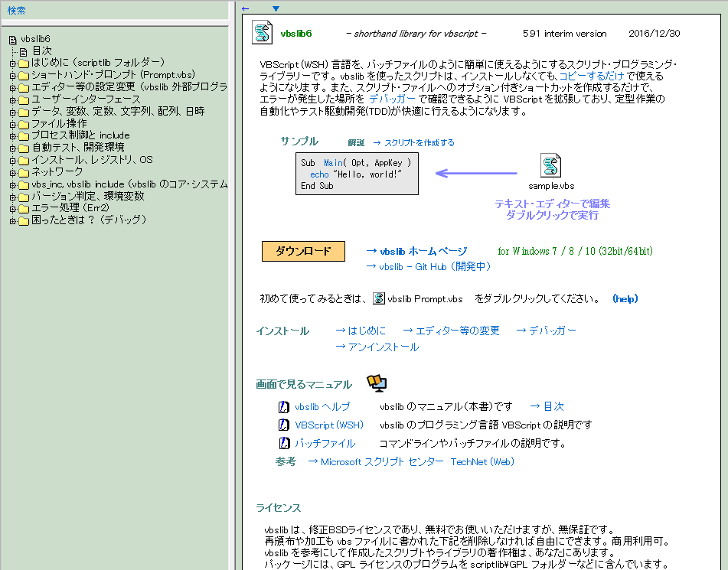728x570 pixels.
Task: Expand the ショートハンド・プロンプト node
Action: pyautogui.click(x=12, y=76)
